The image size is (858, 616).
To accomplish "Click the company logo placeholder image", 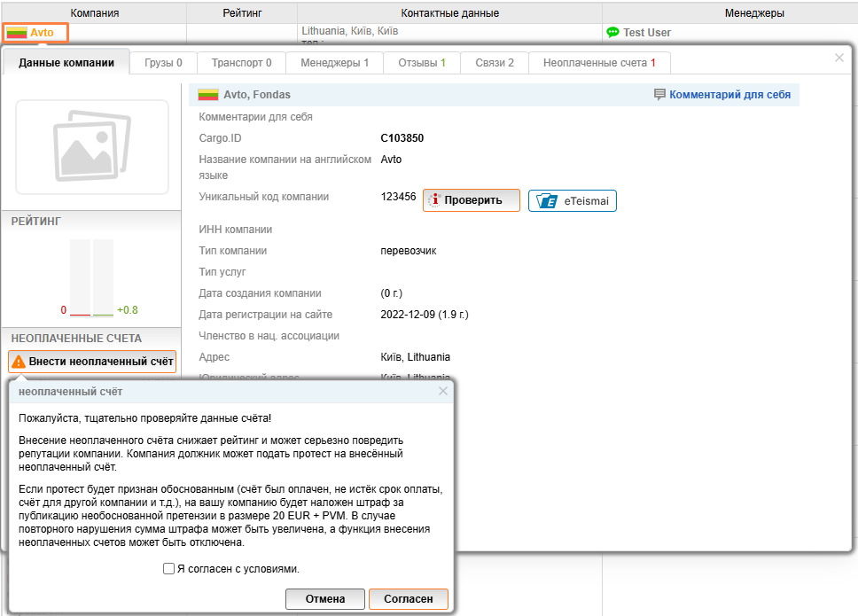I will (92, 147).
